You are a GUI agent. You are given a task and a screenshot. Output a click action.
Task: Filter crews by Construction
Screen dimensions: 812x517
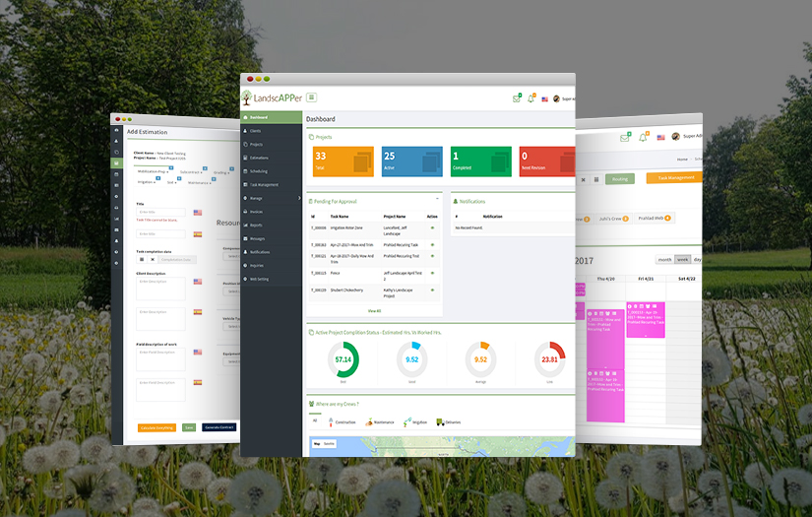[342, 422]
